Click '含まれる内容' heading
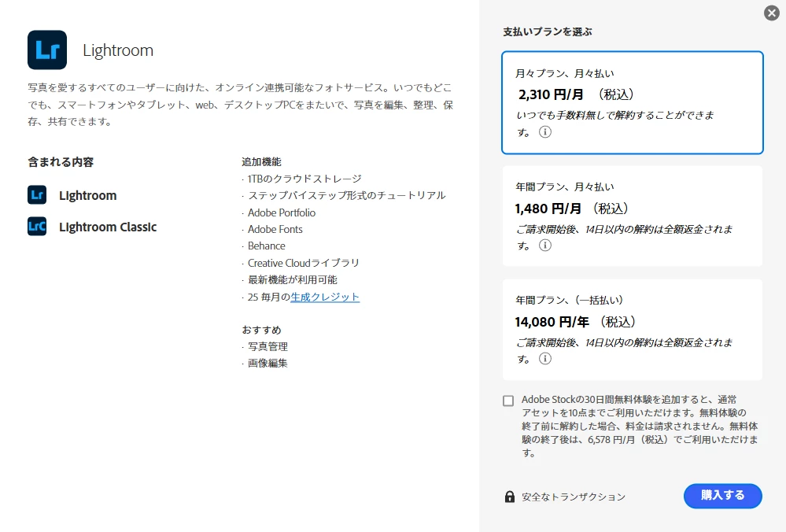Image resolution: width=786 pixels, height=532 pixels. (61, 162)
